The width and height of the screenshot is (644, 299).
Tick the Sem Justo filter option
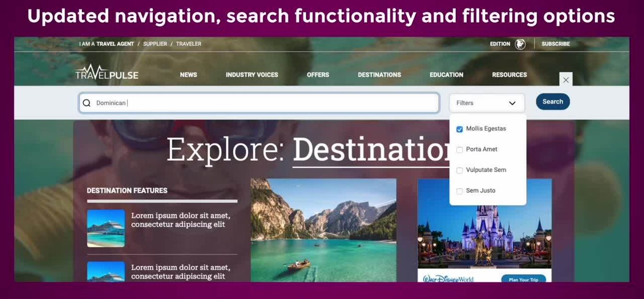pos(459,191)
